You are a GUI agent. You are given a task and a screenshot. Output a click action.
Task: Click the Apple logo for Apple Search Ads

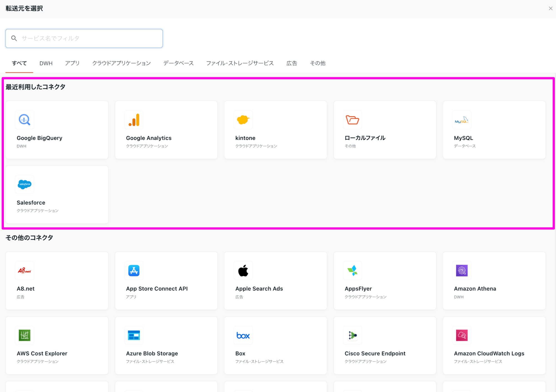point(243,270)
